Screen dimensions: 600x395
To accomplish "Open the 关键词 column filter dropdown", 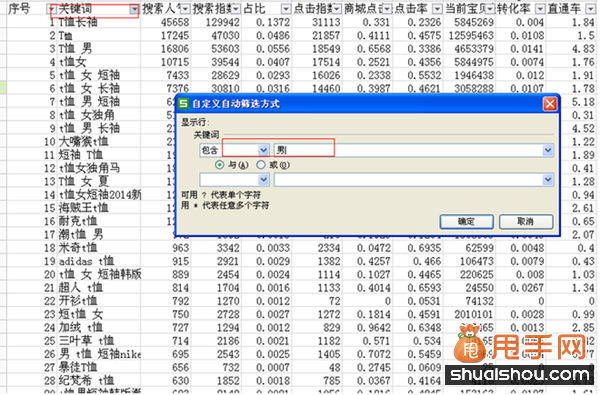I will pos(134,9).
